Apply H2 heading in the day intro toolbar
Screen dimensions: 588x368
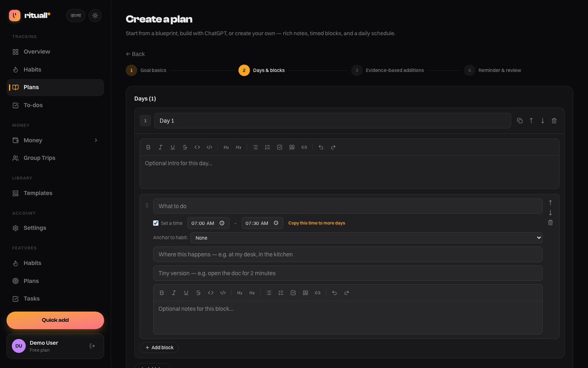coord(226,147)
